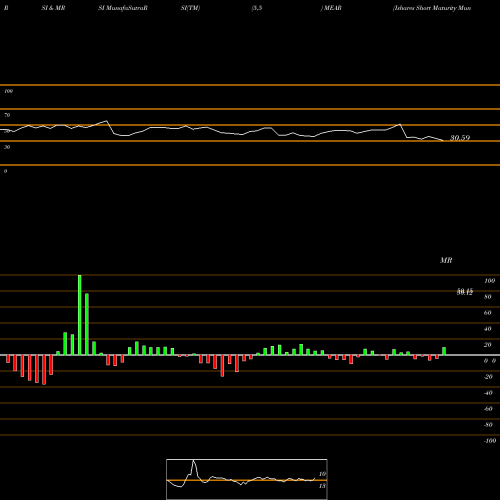Click the MR axis label -60
The height and width of the screenshot is (500, 500).
click(x=488, y=409)
